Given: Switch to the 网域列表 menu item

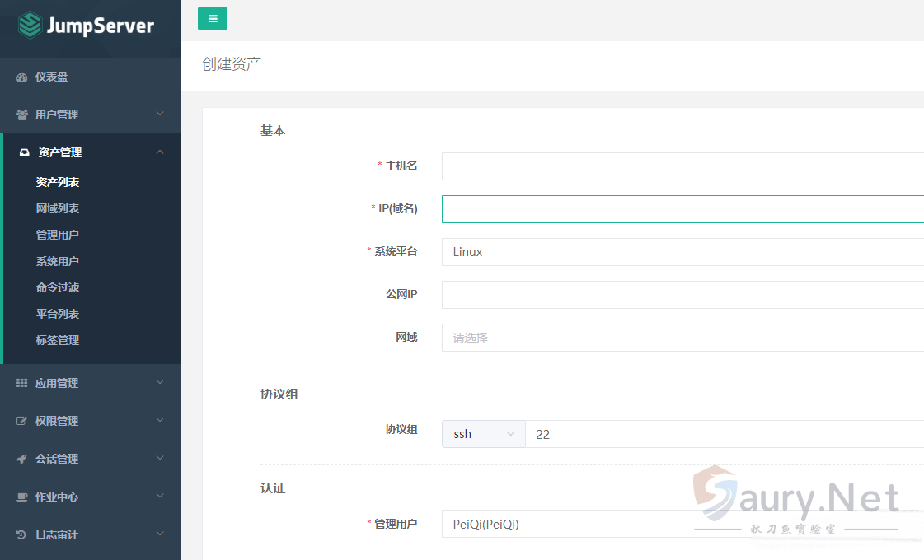Looking at the screenshot, I should [57, 208].
